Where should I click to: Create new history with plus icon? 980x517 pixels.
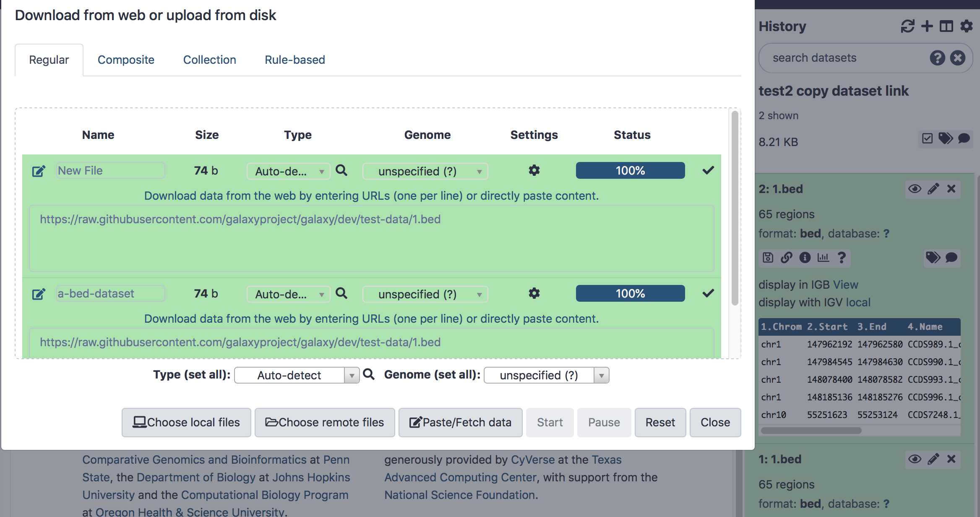point(927,26)
